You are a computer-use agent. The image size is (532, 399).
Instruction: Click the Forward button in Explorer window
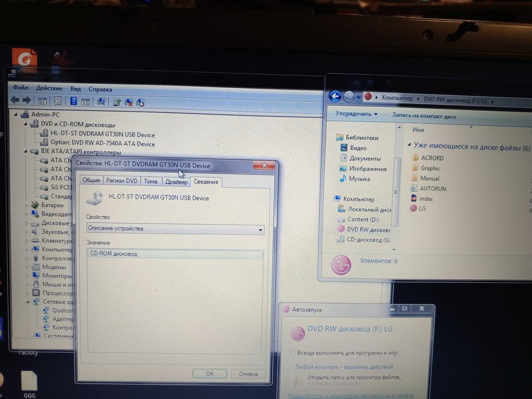(x=349, y=97)
